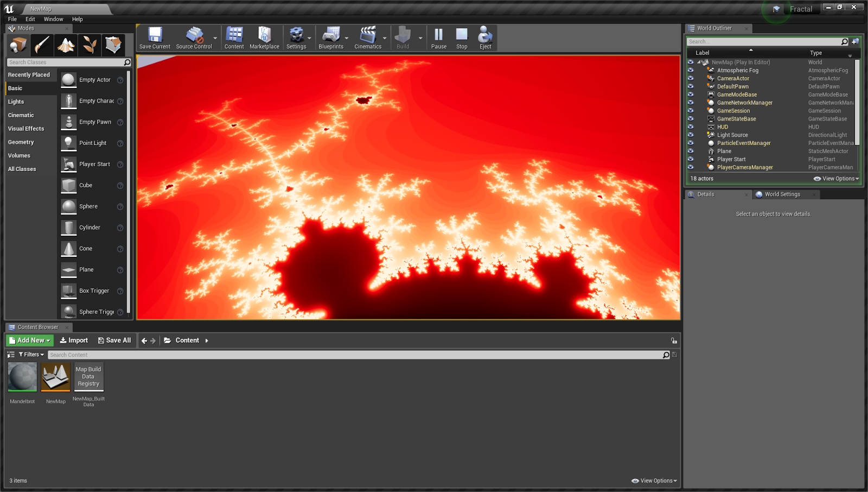Toggle visibility of Atmospheric Fog actor
Viewport: 868px width, 492px height.
coord(691,70)
